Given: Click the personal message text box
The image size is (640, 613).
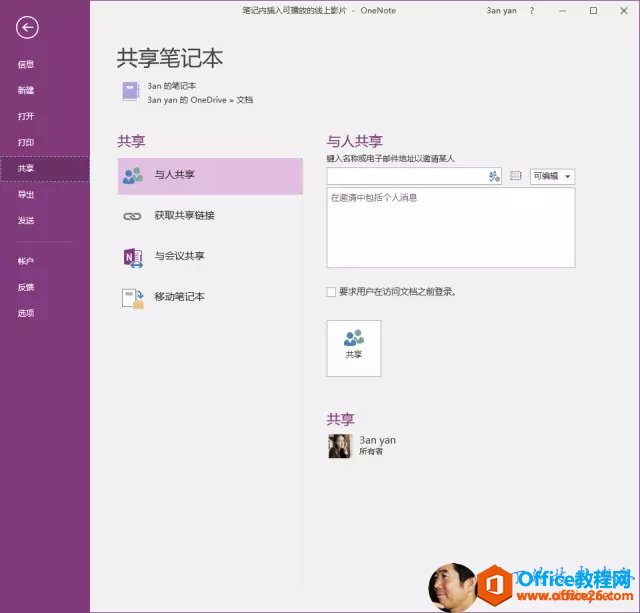Looking at the screenshot, I should [x=450, y=228].
